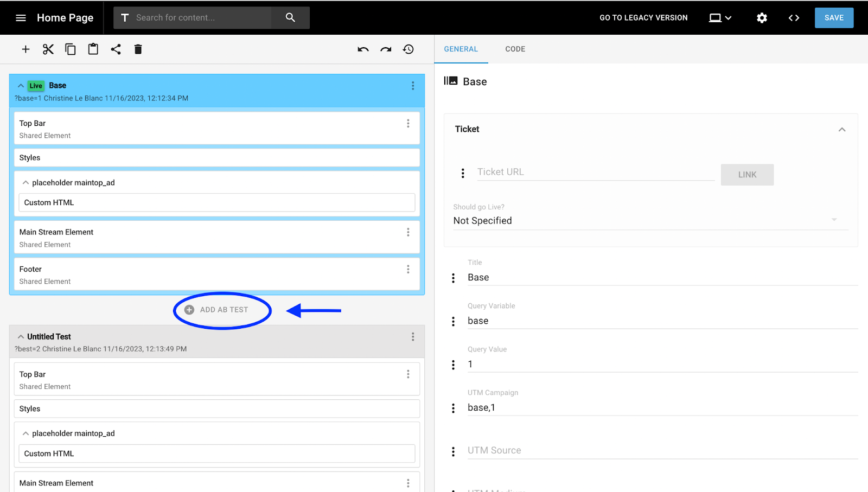Switch to the CODE tab
868x492 pixels.
(514, 49)
